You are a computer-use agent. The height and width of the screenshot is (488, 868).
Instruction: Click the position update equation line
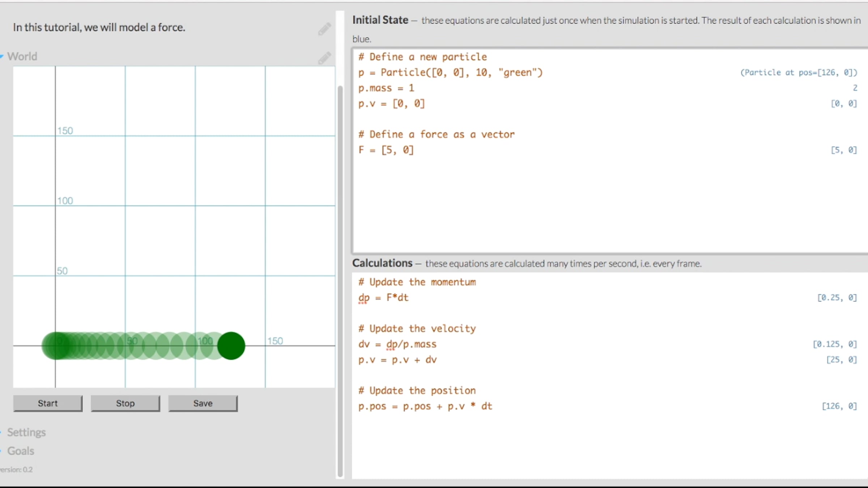(x=425, y=406)
